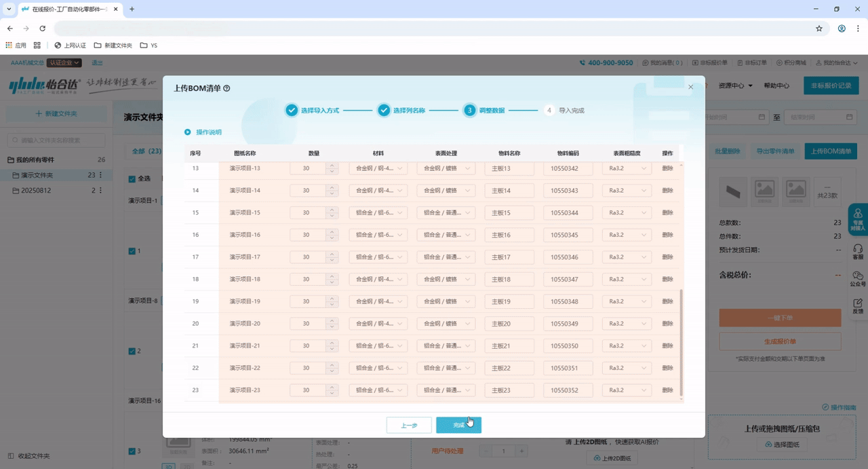The height and width of the screenshot is (469, 868).
Task: Delete row 15 using 删除 link
Action: (667, 212)
